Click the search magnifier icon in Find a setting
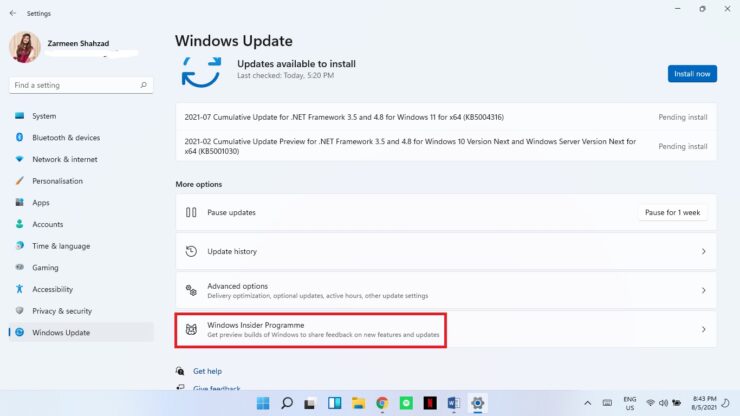Image resolution: width=740 pixels, height=416 pixels. [143, 85]
